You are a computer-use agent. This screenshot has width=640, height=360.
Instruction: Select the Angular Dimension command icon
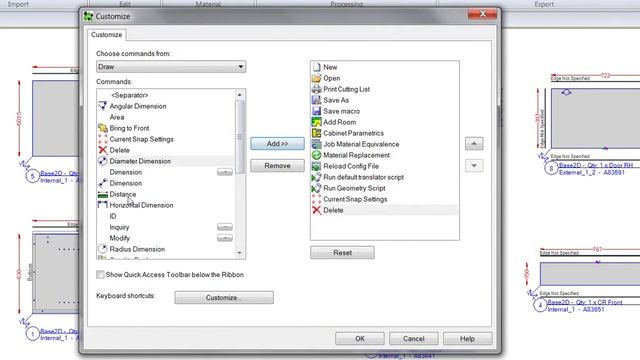click(x=102, y=106)
